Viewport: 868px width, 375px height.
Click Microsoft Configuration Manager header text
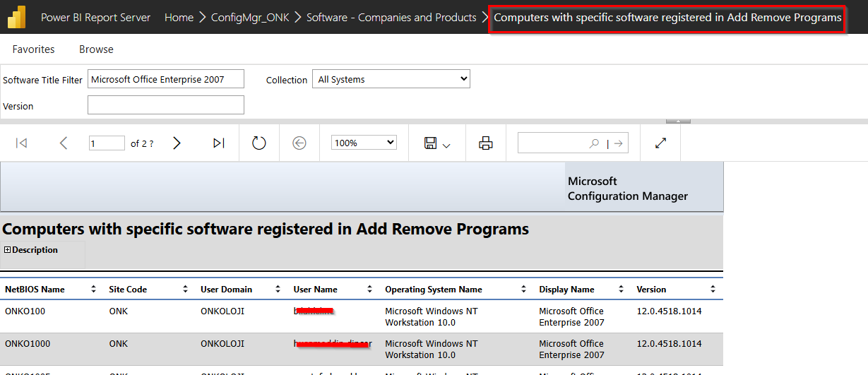point(628,189)
